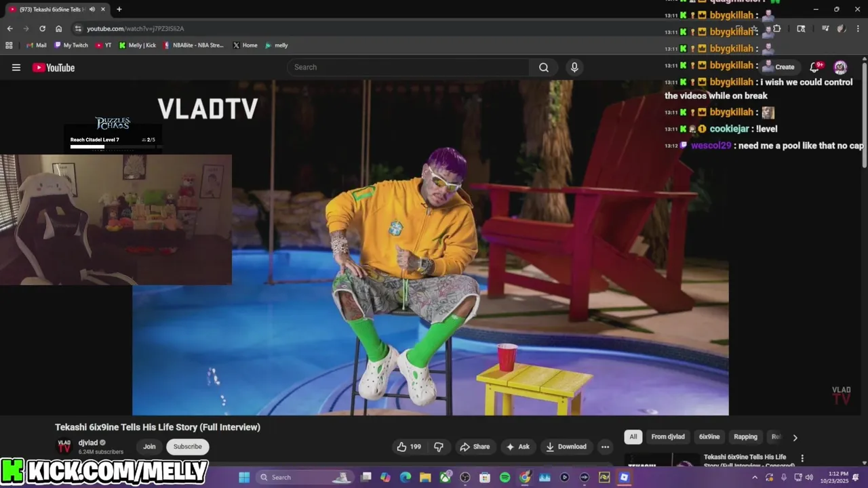This screenshot has height=488, width=868.
Task: Click the page scrollbar on right edge
Action: pos(865,115)
